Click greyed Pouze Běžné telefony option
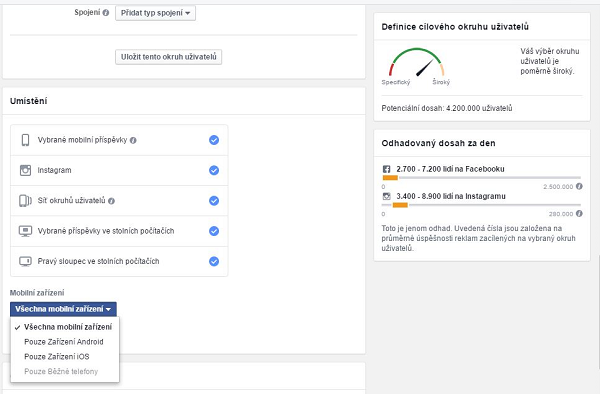This screenshot has width=600, height=394. coord(65,371)
